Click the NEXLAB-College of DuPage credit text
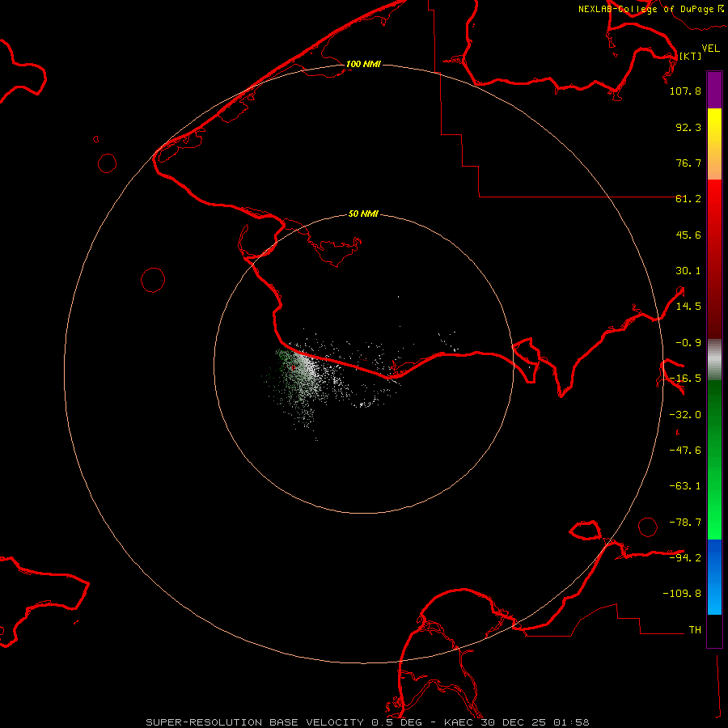Screen dimensions: 728x728 (x=650, y=9)
